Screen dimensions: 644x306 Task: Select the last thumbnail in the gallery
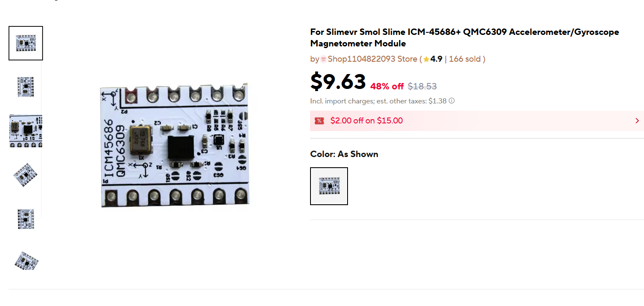26,260
